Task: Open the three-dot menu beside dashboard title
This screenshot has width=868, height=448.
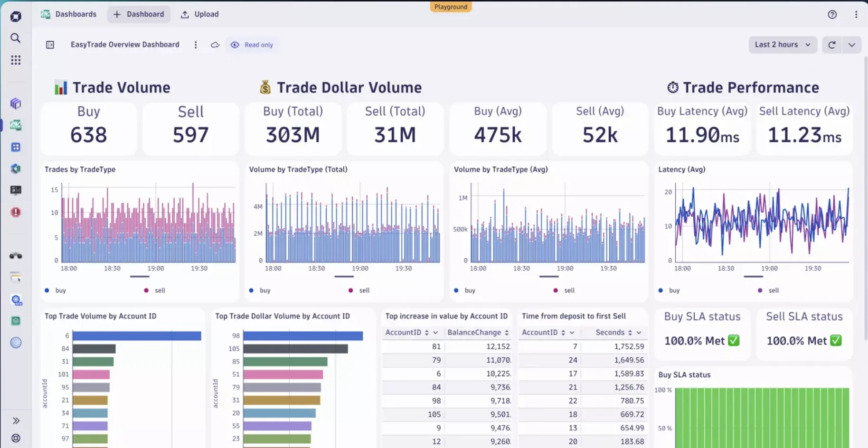Action: [196, 45]
